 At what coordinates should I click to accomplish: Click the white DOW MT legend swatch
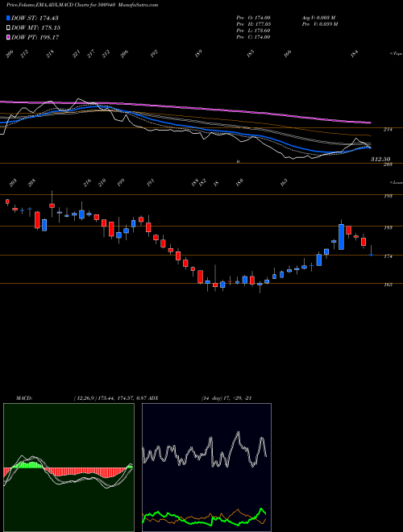pyautogui.click(x=9, y=27)
